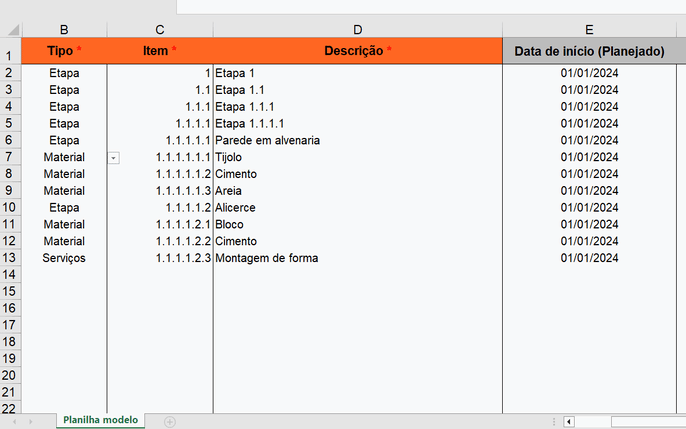Click the Descrição header cell
686x429 pixels.
[357, 51]
